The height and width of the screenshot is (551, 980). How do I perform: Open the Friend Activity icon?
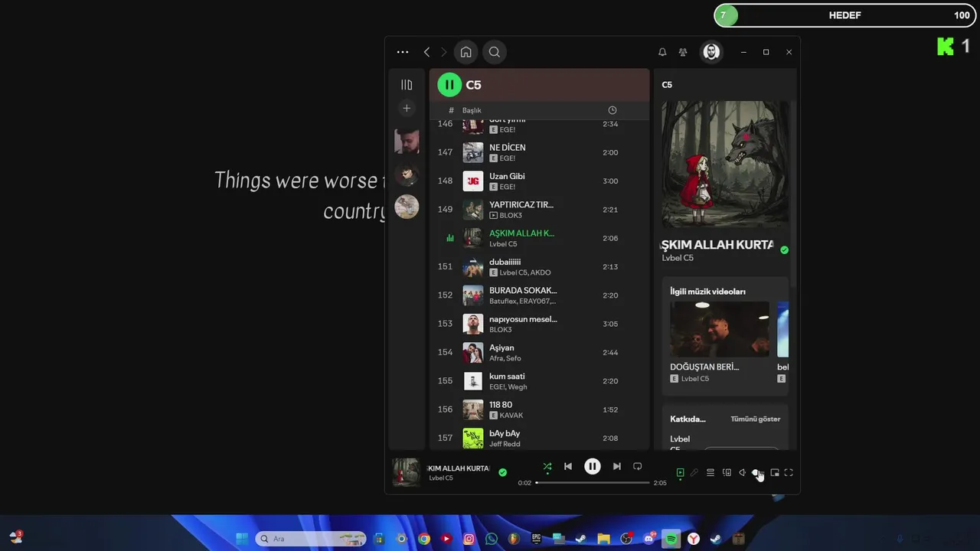pyautogui.click(x=683, y=52)
